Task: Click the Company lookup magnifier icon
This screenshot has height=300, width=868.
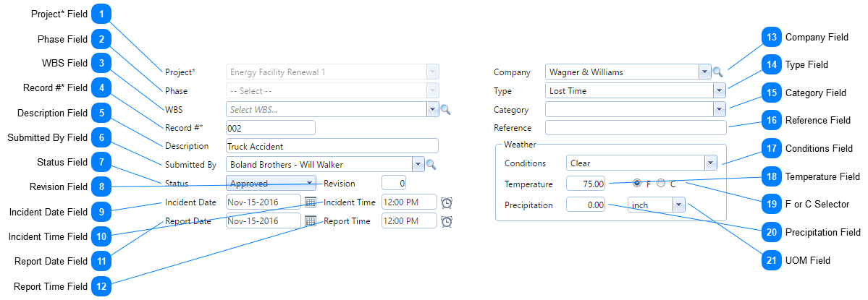Action: (x=717, y=72)
